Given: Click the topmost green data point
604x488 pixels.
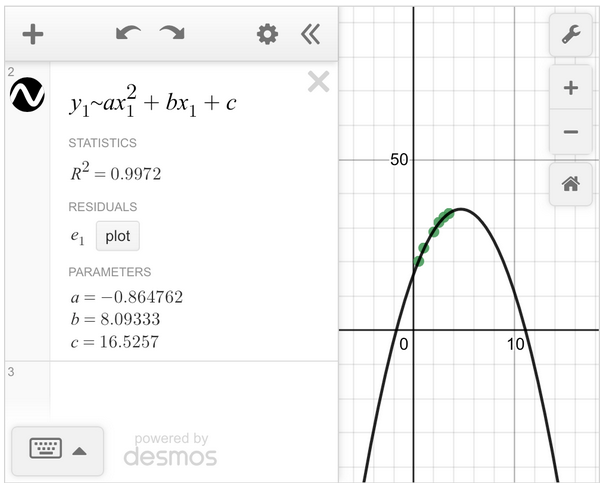Looking at the screenshot, I should [x=449, y=213].
